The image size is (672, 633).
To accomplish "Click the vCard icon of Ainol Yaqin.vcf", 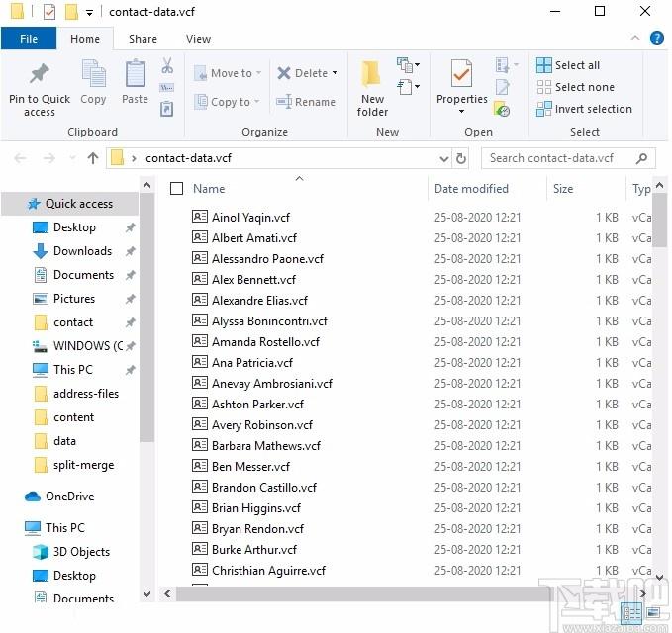I will 200,217.
